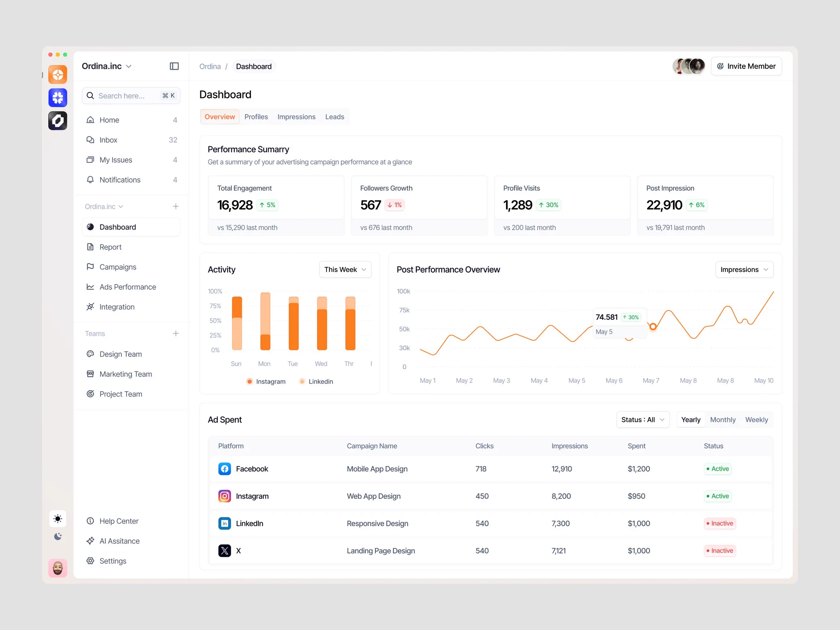Click the search magnifier icon
Image resolution: width=840 pixels, height=630 pixels.
point(90,96)
